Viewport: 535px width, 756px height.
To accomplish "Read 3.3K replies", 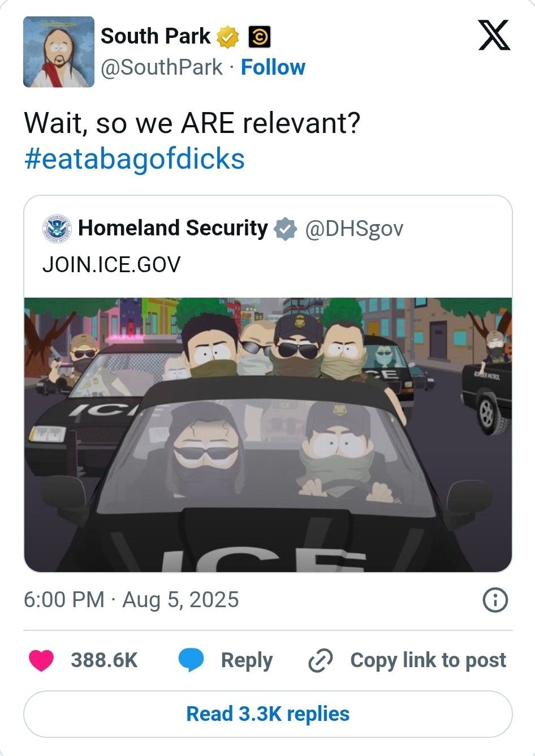I will tap(268, 714).
